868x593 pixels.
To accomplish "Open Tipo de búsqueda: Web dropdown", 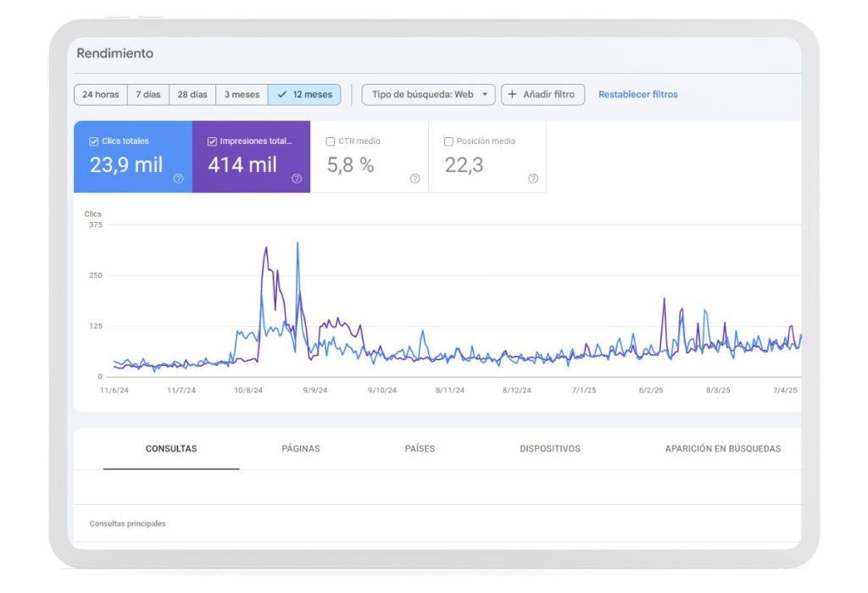I will pos(428,95).
